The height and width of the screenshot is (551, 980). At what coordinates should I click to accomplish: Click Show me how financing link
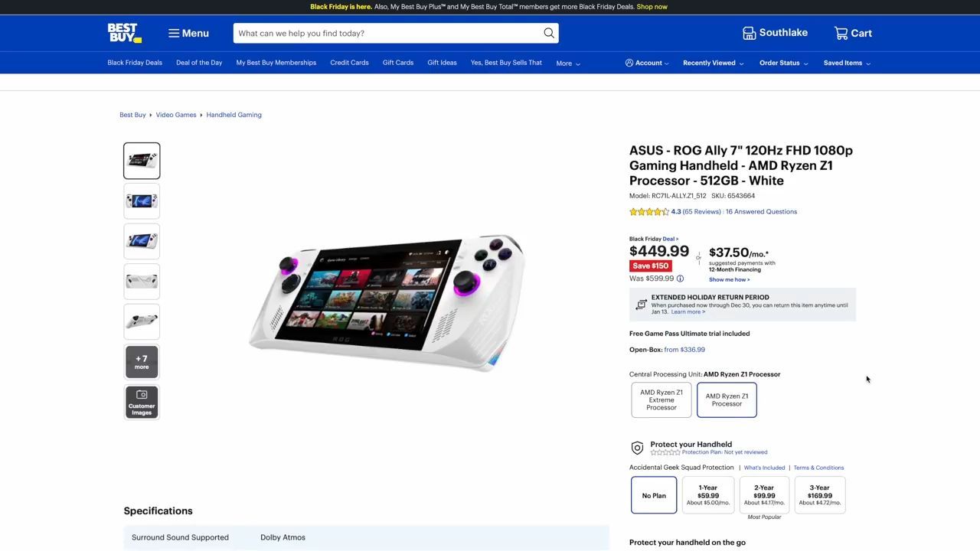729,279
